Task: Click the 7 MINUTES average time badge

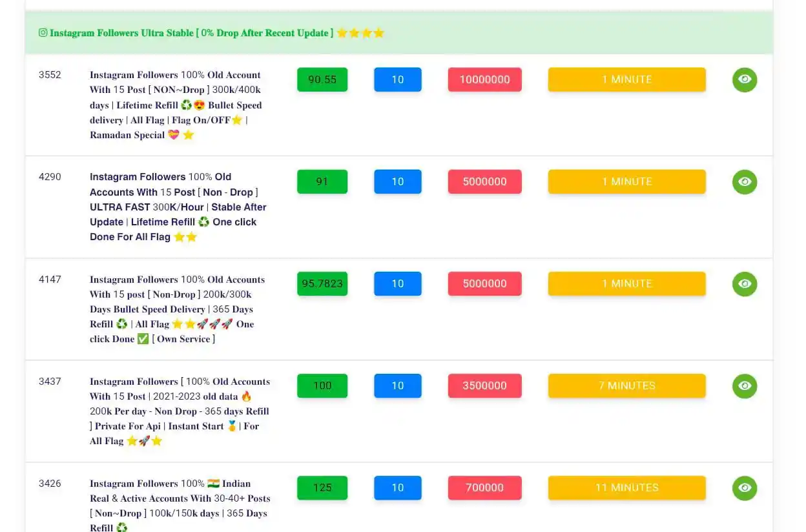Action: 627,385
